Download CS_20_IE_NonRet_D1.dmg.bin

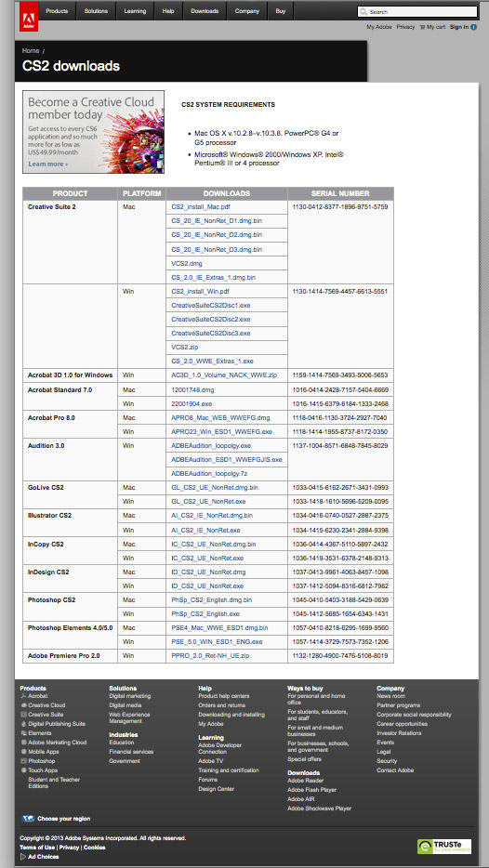click(217, 220)
